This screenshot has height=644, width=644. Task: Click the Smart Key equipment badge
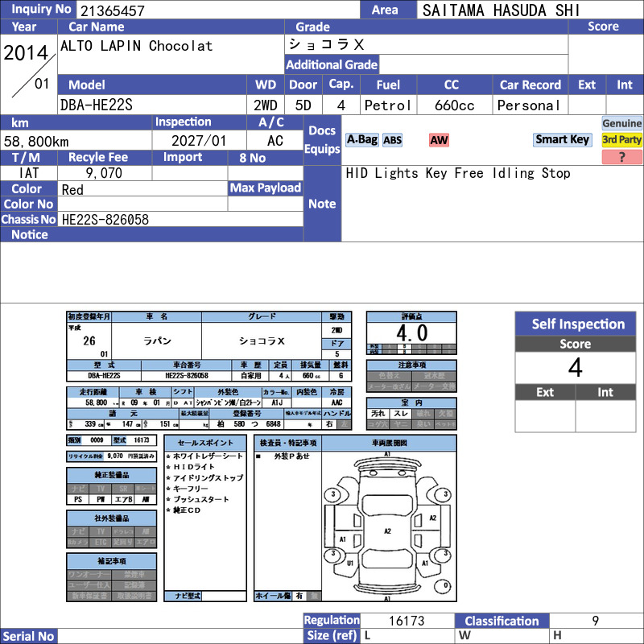(x=562, y=139)
